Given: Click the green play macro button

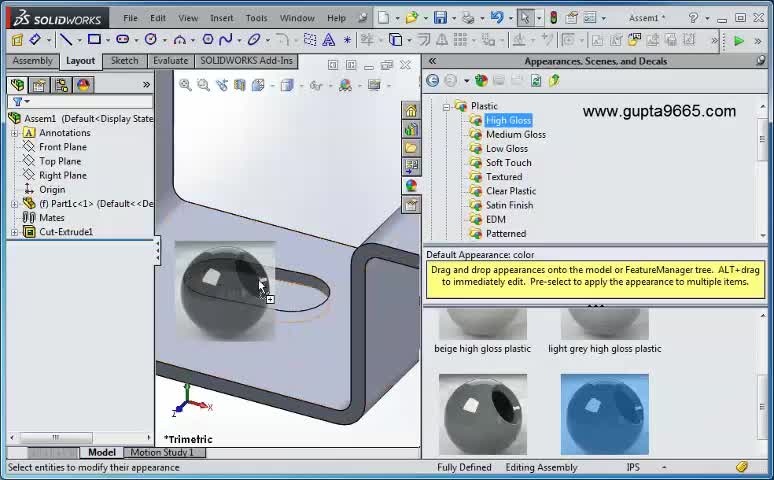Looking at the screenshot, I should [738, 40].
